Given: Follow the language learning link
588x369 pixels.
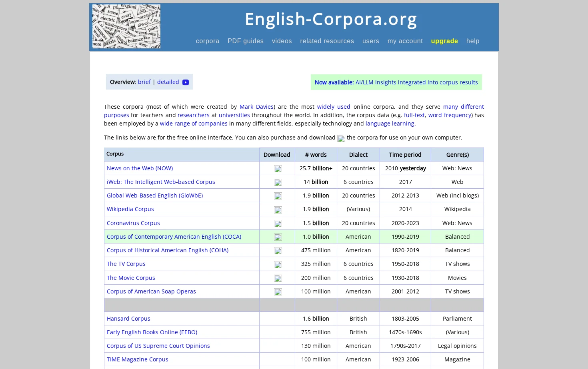Looking at the screenshot, I should tap(390, 124).
